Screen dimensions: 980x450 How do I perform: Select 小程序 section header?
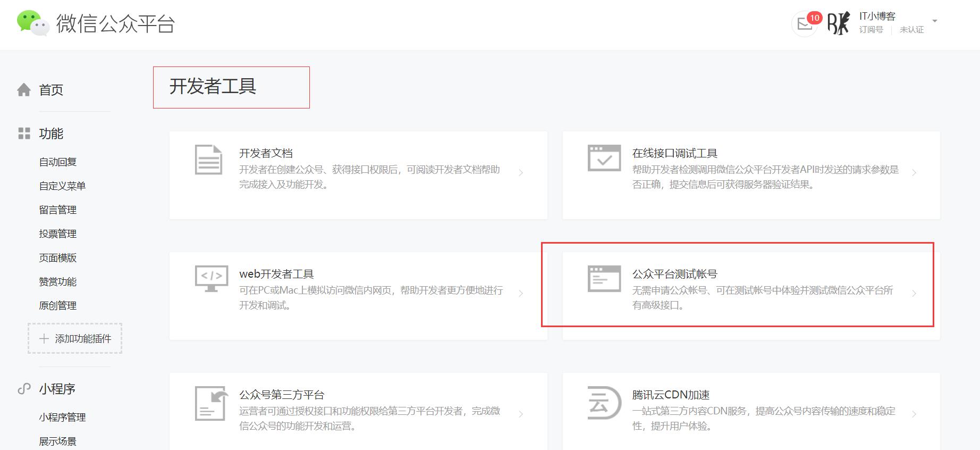click(x=57, y=389)
